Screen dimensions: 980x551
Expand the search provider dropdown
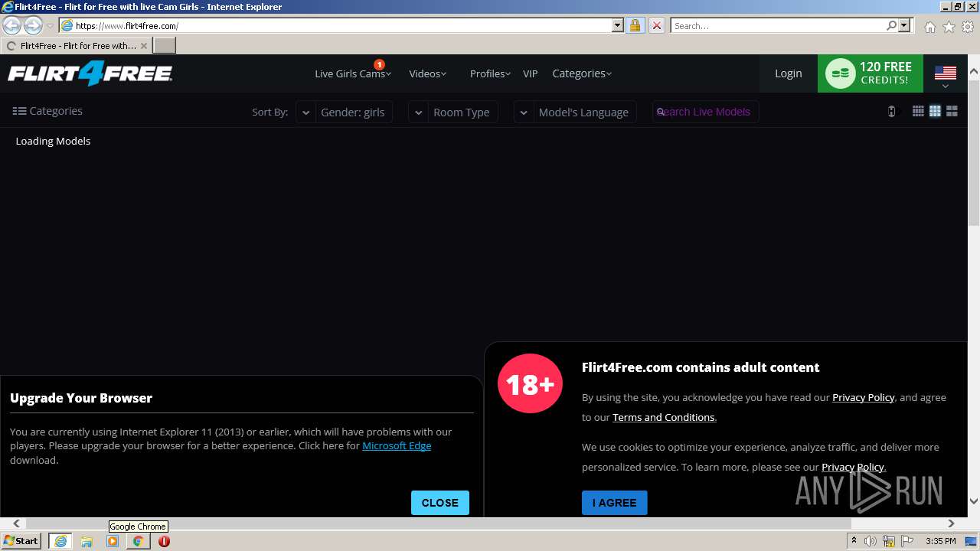tap(904, 25)
